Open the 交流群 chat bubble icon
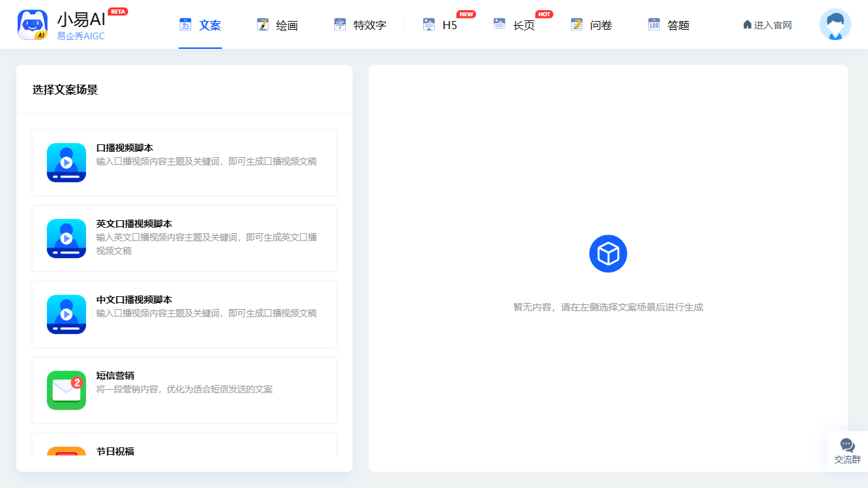 click(847, 445)
